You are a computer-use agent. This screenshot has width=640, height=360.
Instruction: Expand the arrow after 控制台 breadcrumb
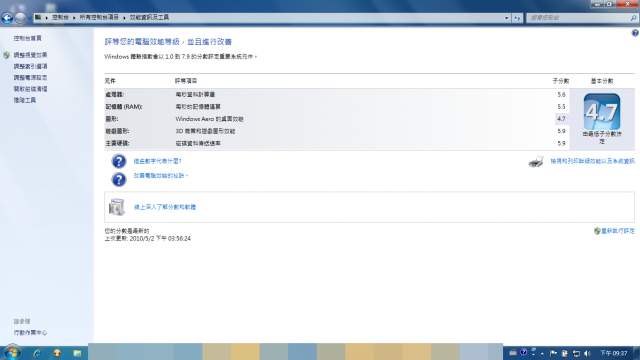tap(74, 18)
